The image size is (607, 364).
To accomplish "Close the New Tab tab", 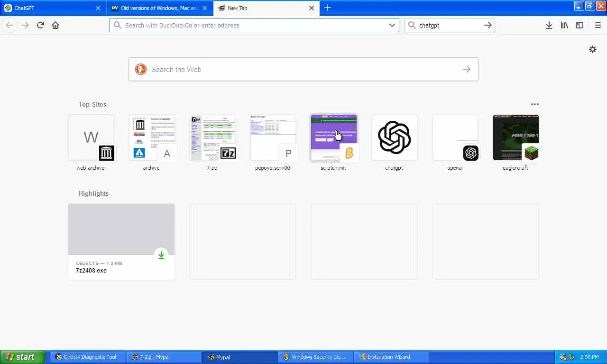I will [312, 8].
